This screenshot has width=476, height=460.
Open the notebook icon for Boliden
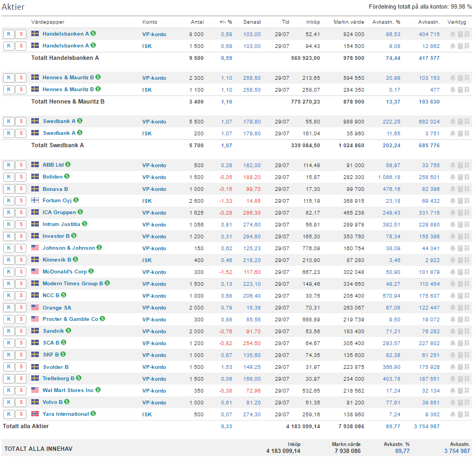(x=460, y=177)
